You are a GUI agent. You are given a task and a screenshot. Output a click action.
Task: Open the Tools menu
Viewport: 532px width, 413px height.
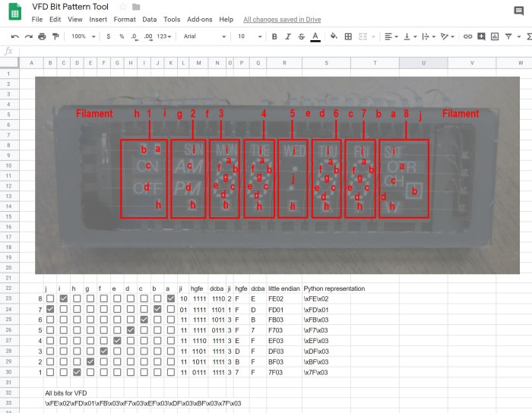[x=172, y=19]
